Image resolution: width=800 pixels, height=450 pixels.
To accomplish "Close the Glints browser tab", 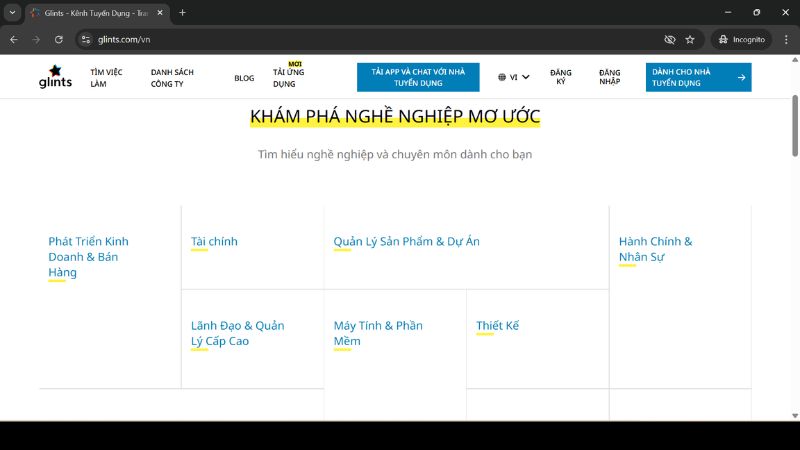I will (160, 13).
